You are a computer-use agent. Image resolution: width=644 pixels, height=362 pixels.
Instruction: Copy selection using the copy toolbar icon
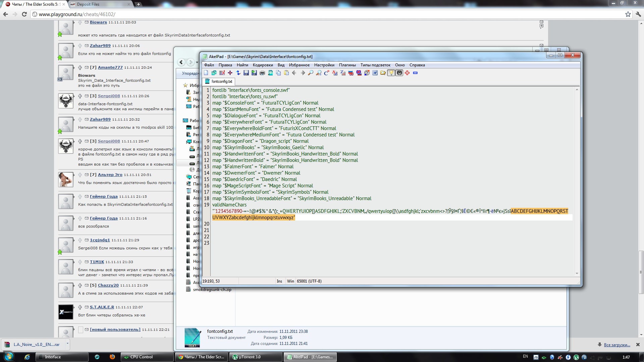pyautogui.click(x=278, y=73)
